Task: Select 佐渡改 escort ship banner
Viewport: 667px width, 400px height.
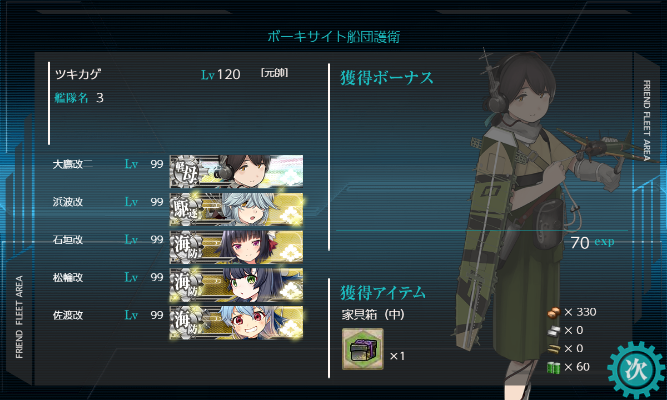Action: click(237, 323)
